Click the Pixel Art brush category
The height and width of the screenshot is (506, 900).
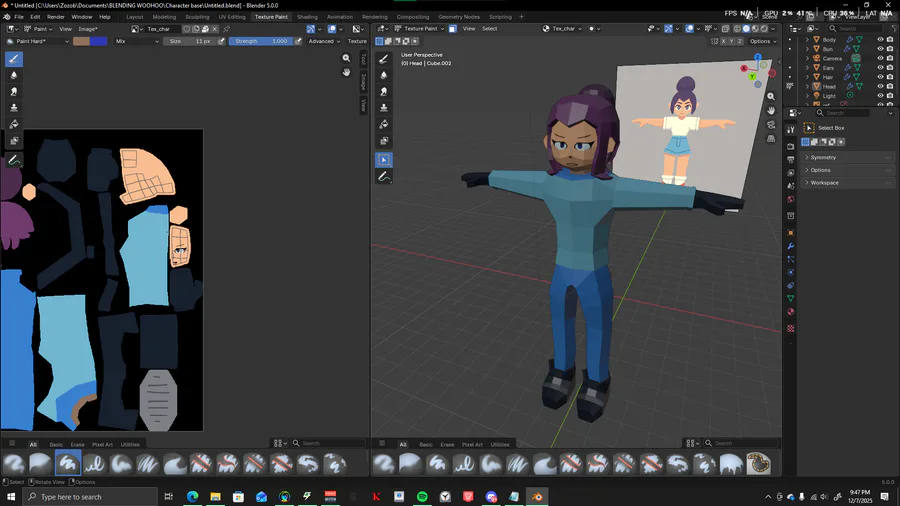[102, 444]
